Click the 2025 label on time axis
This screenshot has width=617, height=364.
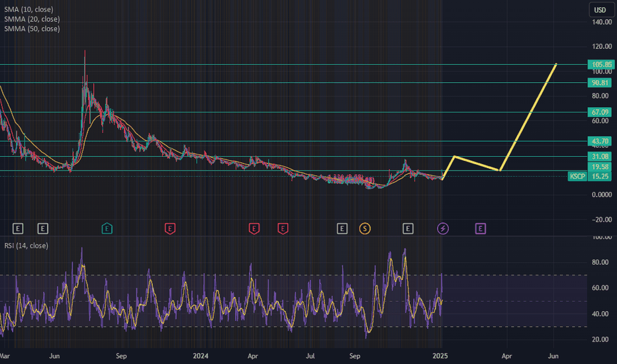coord(440,356)
